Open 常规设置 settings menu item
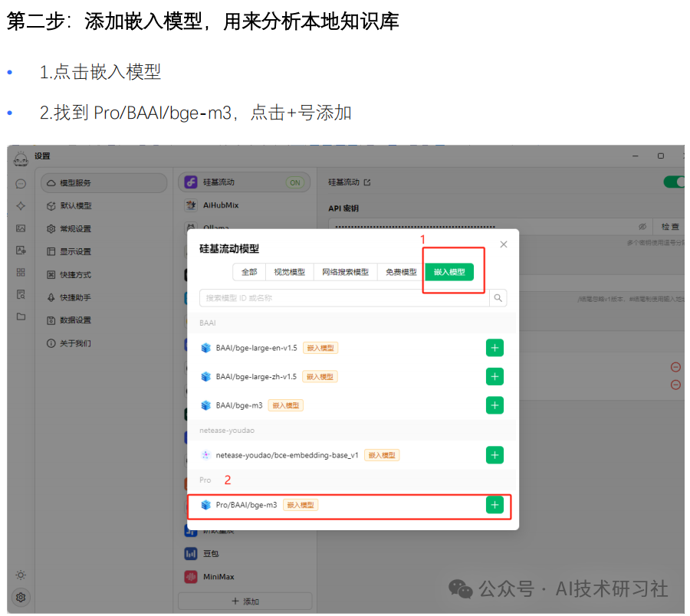This screenshot has width=690, height=616. tap(103, 228)
